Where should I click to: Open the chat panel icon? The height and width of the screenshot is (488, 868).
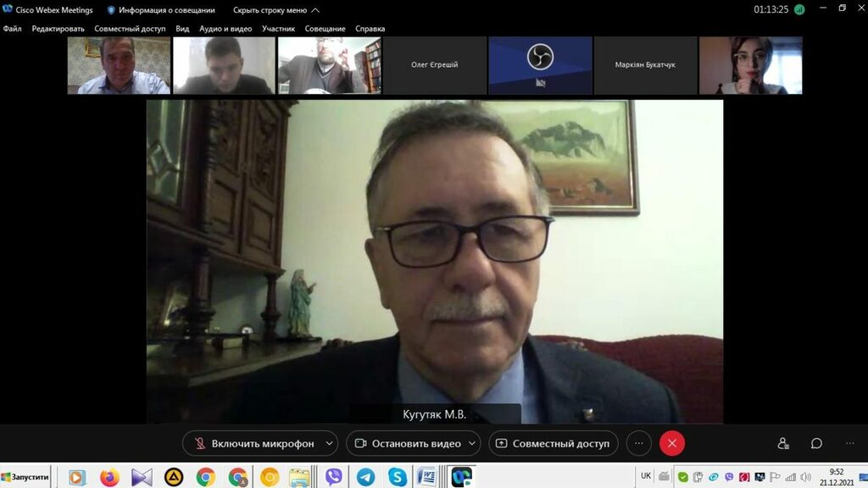816,443
